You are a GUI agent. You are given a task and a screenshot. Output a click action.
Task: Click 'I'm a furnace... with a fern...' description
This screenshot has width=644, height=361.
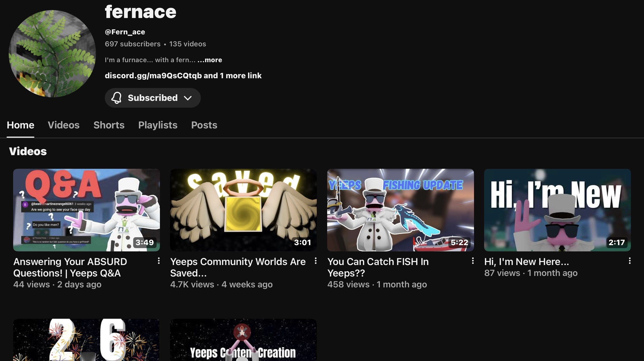150,60
